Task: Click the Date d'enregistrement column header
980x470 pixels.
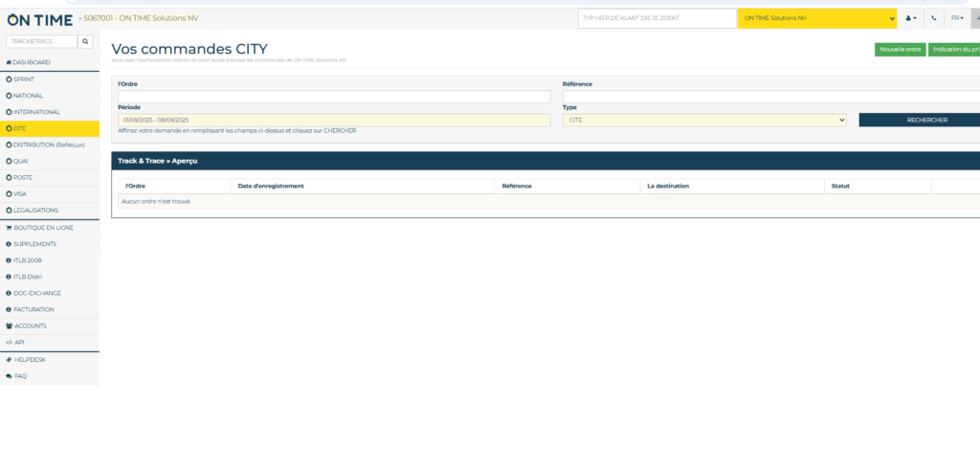Action: [363, 187]
